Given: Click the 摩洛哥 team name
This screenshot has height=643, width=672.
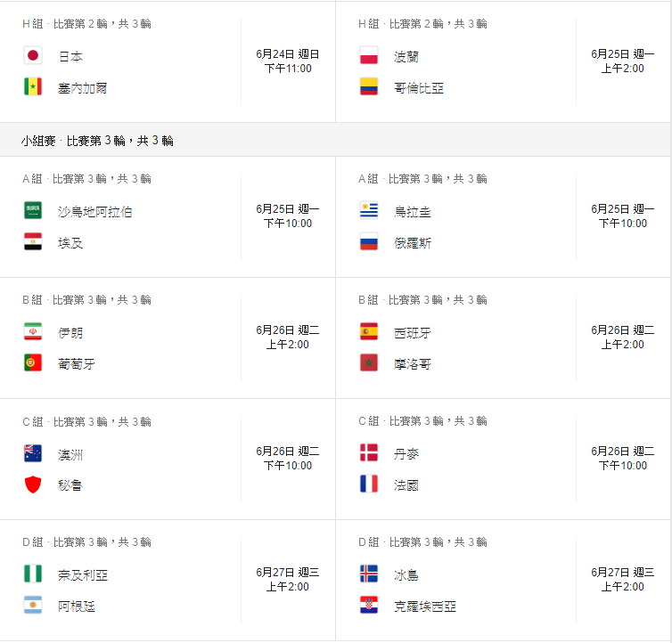Looking at the screenshot, I should pos(413,364).
